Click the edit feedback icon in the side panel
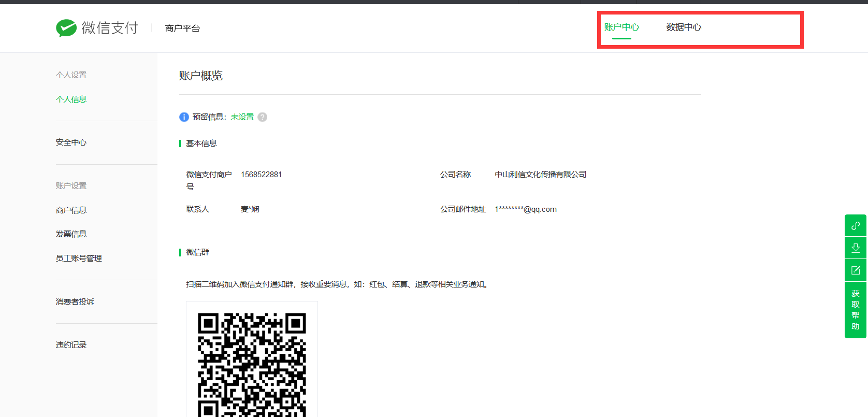 point(856,270)
